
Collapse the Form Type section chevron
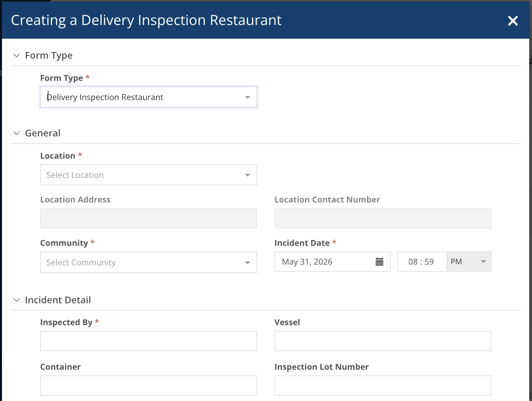tap(16, 55)
